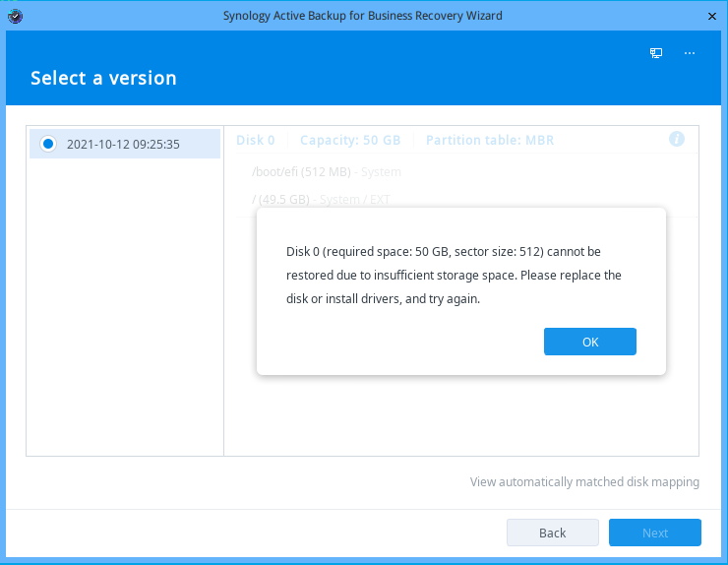The height and width of the screenshot is (565, 728).
Task: Open the network settings monitor icon
Action: (x=656, y=53)
